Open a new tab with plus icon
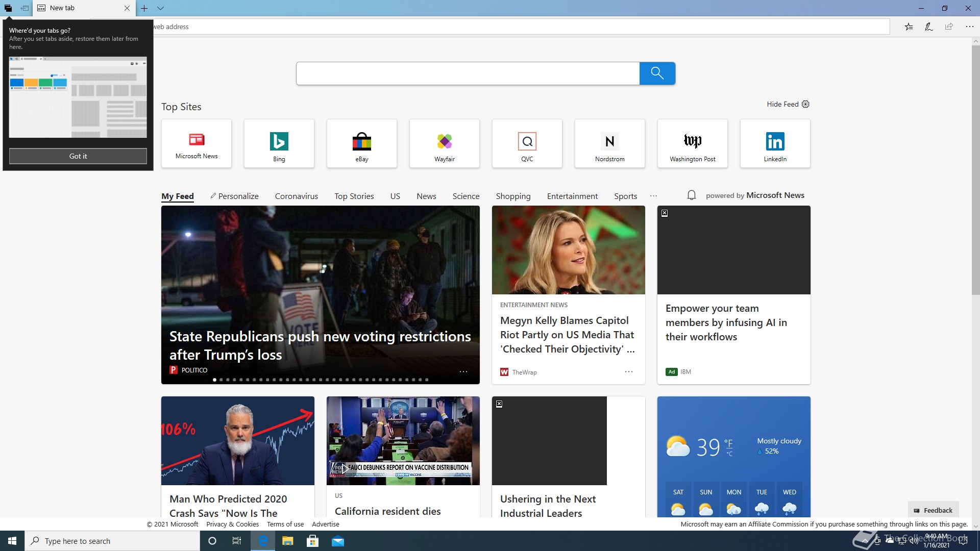 pyautogui.click(x=144, y=8)
